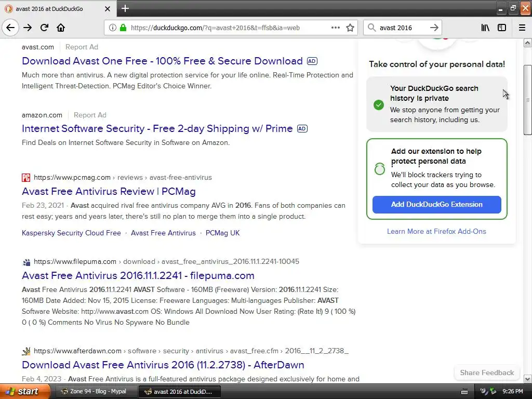Click the AfterDawn favicon
The height and width of the screenshot is (399, 532).
[x=26, y=351]
